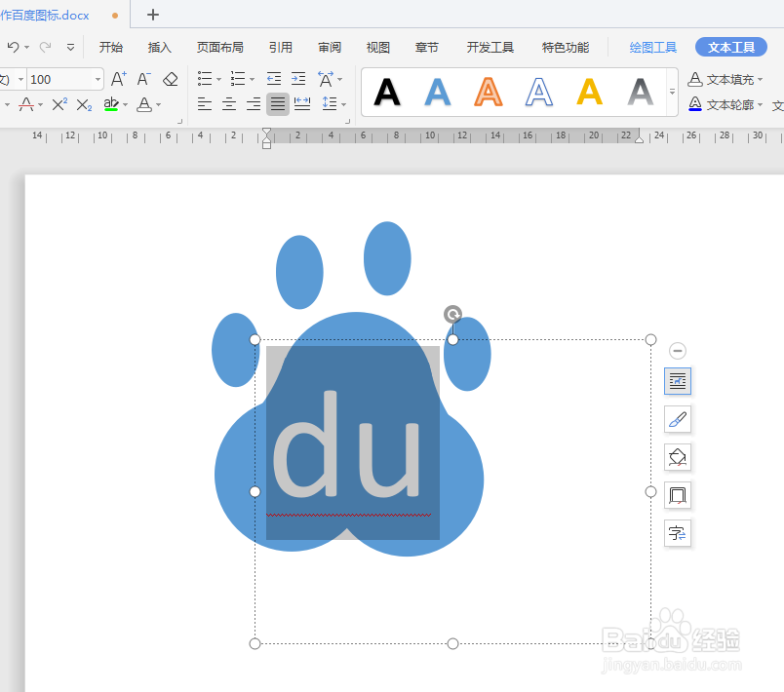Expand the font size dropdown arrow
This screenshot has width=784, height=692.
pos(98,80)
